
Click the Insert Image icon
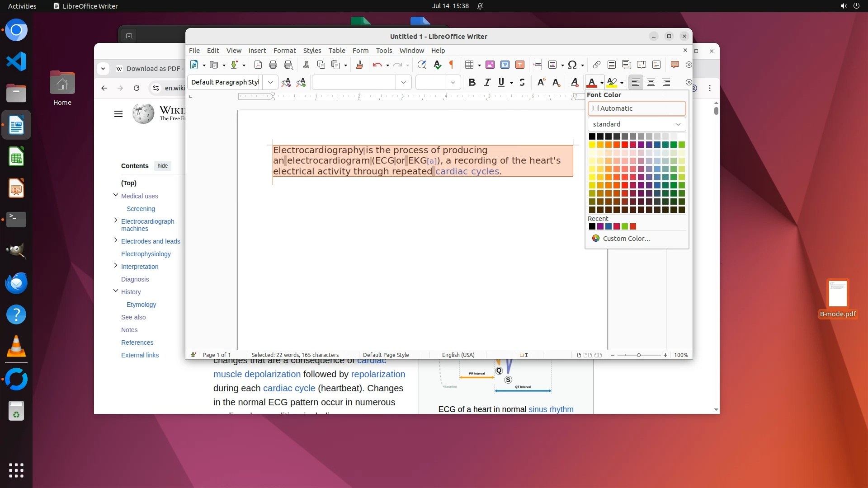(490, 65)
